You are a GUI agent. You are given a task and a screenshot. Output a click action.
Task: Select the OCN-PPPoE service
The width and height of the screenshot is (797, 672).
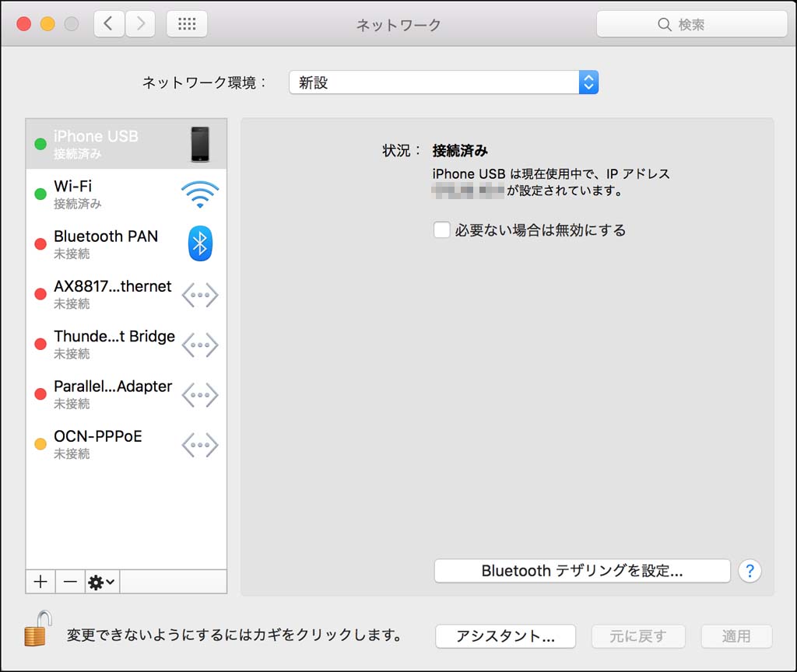[x=126, y=444]
